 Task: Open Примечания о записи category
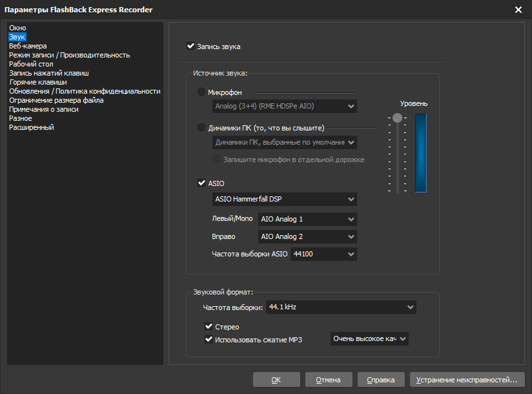(x=44, y=109)
